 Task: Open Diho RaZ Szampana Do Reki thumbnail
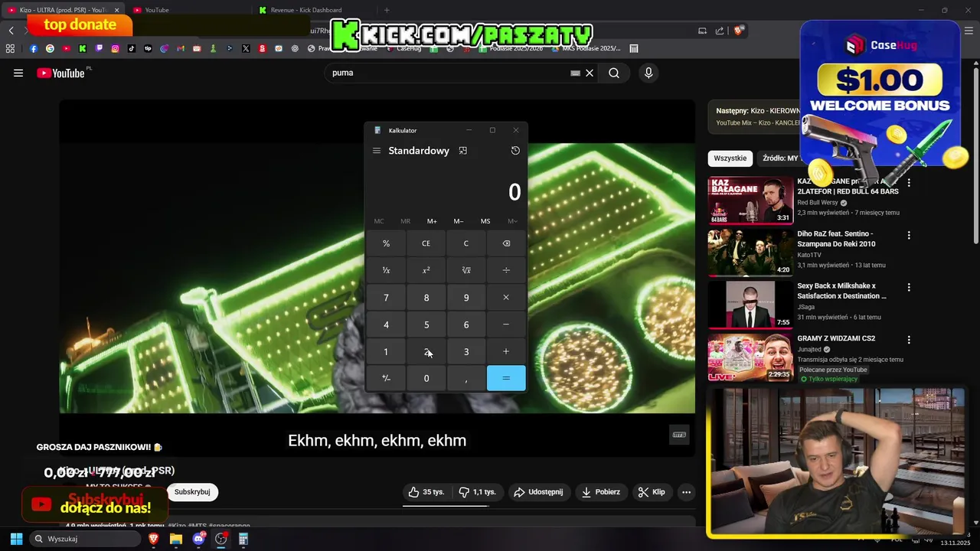[x=750, y=253]
